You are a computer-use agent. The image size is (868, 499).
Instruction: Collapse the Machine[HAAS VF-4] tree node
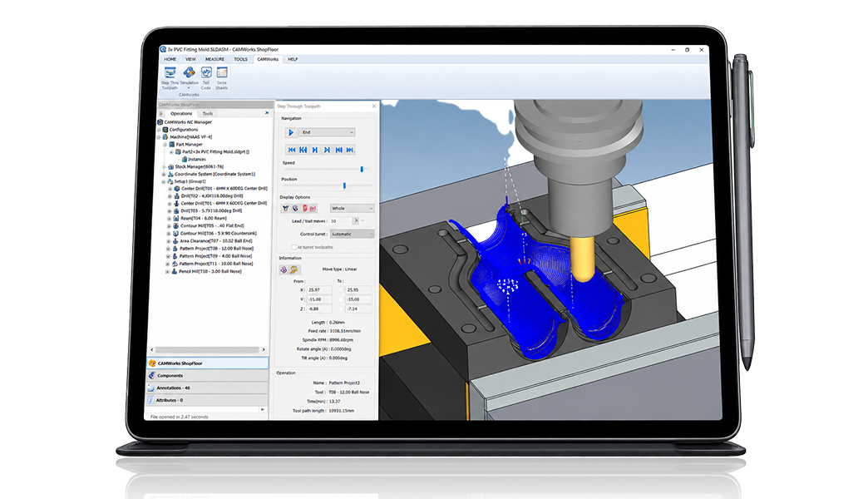click(159, 136)
